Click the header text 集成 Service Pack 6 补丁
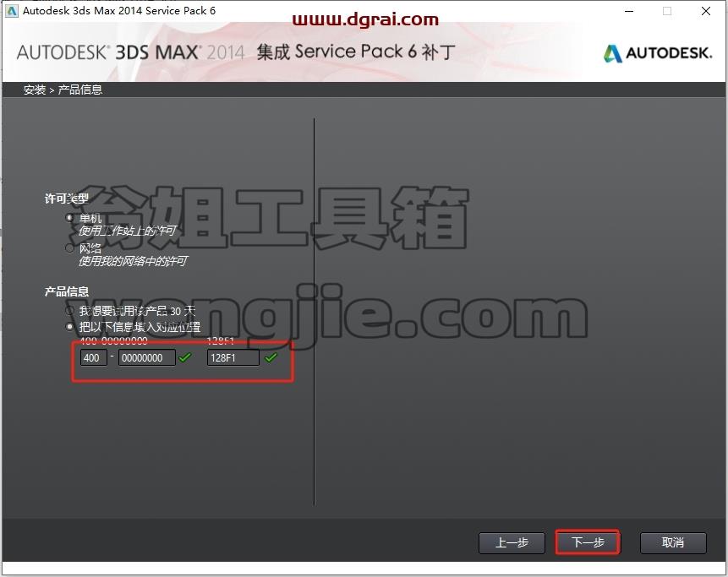The height and width of the screenshot is (577, 728). pyautogui.click(x=356, y=52)
